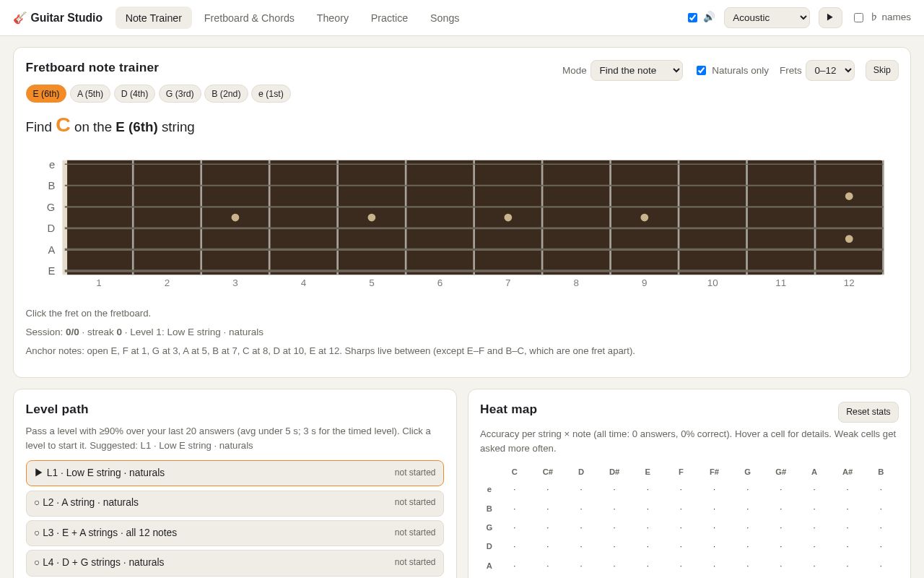Go to the Theory tab
924x578 pixels.
[333, 18]
